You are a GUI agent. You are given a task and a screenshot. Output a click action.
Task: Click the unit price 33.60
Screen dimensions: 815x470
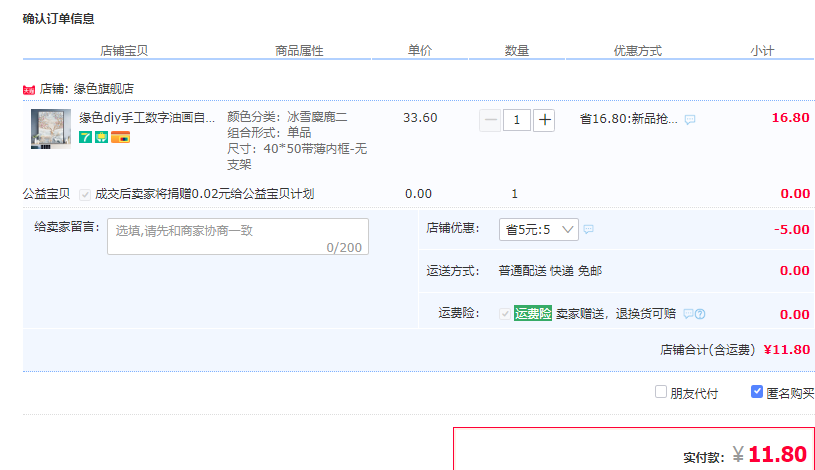point(420,118)
